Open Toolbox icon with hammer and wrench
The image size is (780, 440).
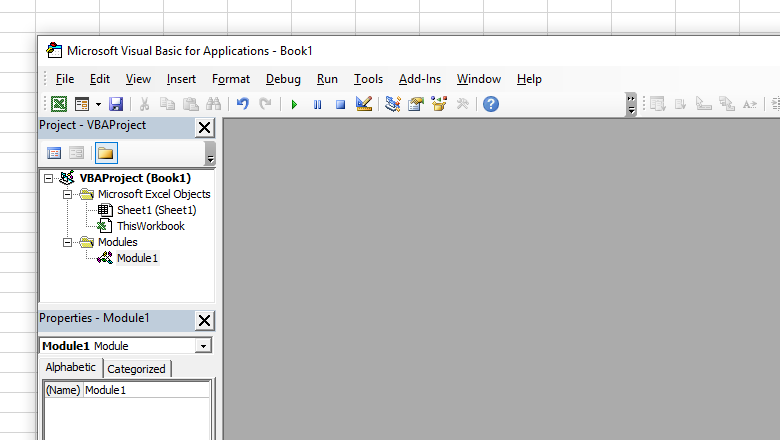463,104
